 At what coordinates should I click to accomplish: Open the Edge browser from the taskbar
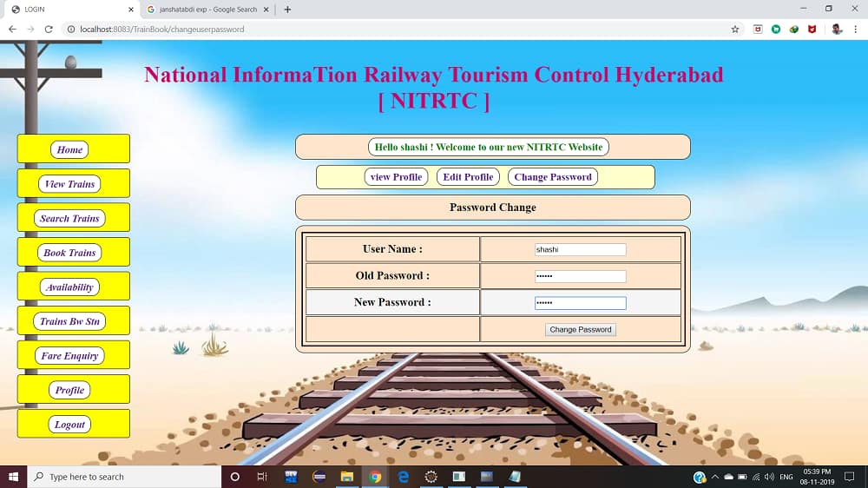404,477
